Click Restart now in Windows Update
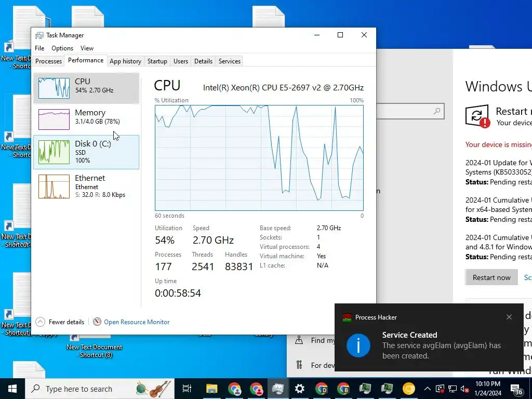 pyautogui.click(x=491, y=277)
